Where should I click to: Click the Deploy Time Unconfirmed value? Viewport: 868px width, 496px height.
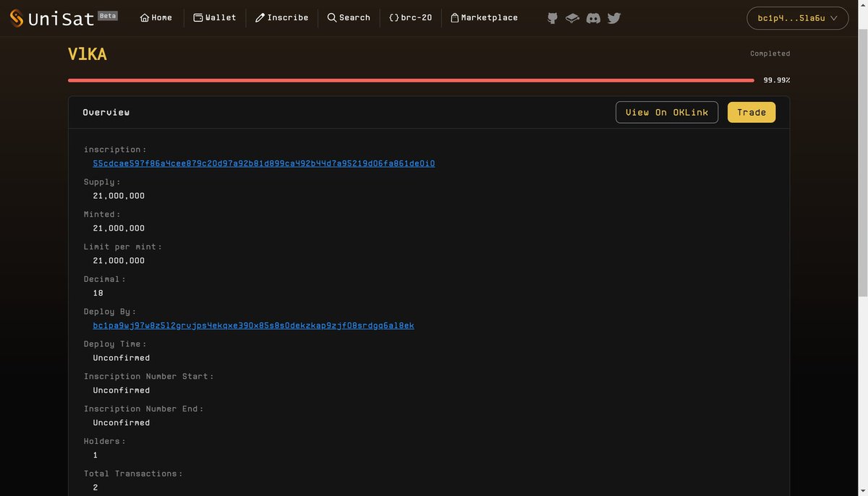pos(122,358)
